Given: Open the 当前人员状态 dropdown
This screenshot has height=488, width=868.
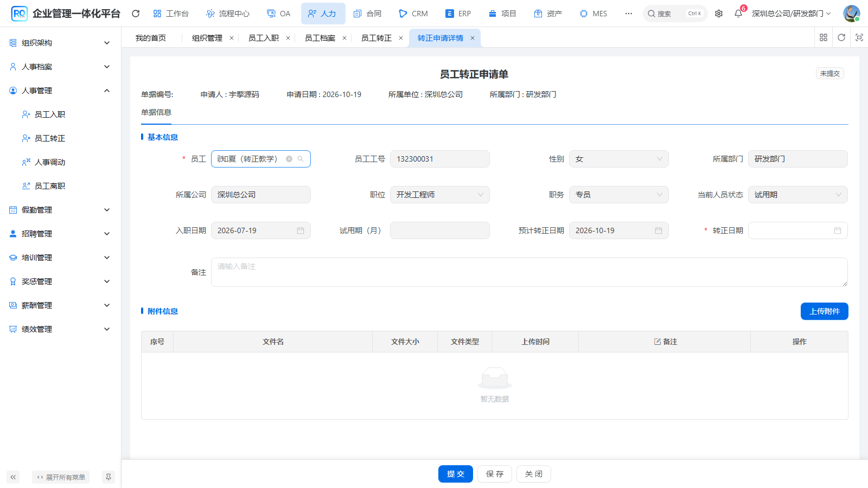Looking at the screenshot, I should [798, 195].
